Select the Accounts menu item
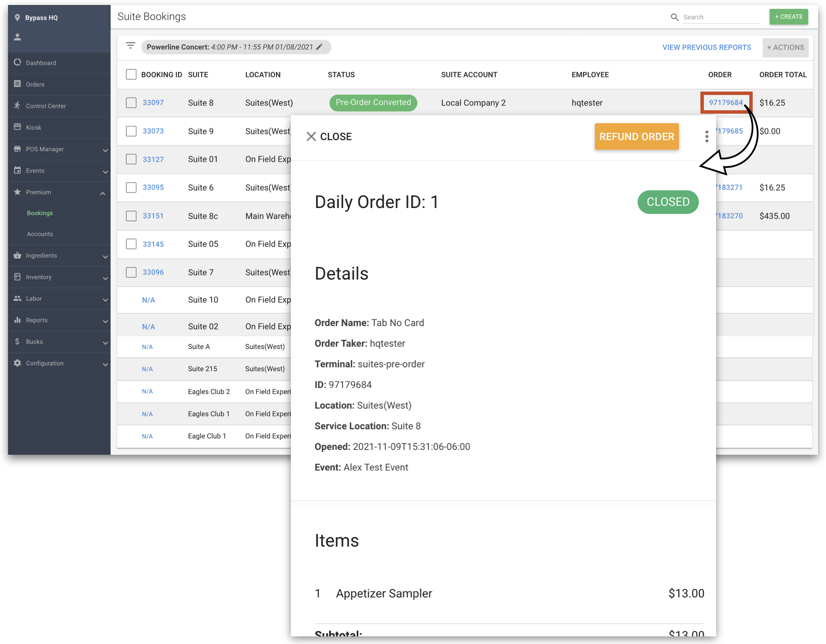Viewport: 826px width, 644px height. pos(40,234)
